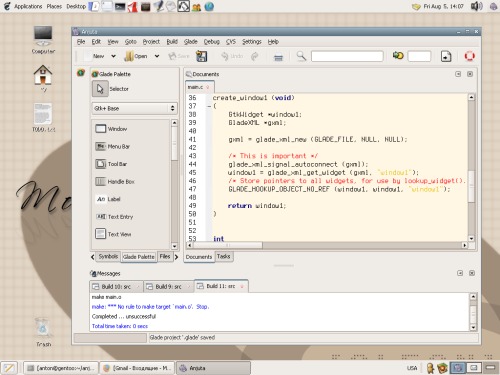Focus the line number entry field
The width and height of the screenshot is (500, 375).
tap(419, 56)
